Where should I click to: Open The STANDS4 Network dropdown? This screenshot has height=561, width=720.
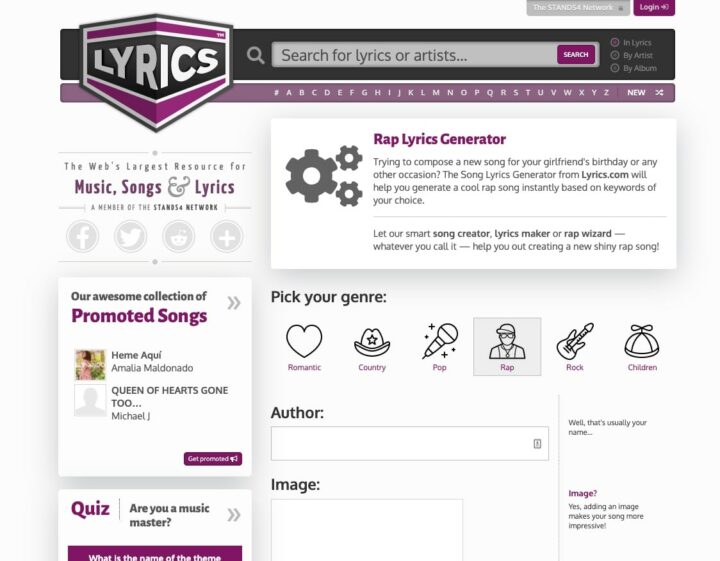(579, 7)
